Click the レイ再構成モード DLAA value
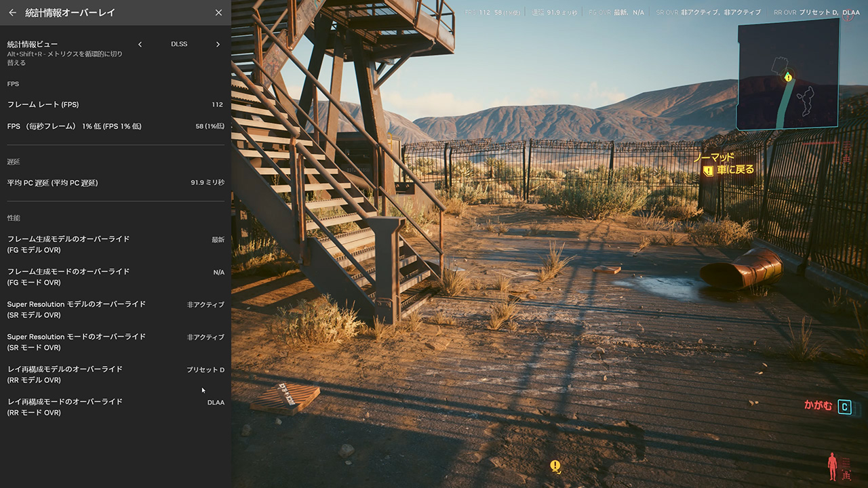The height and width of the screenshot is (488, 868). (x=216, y=403)
